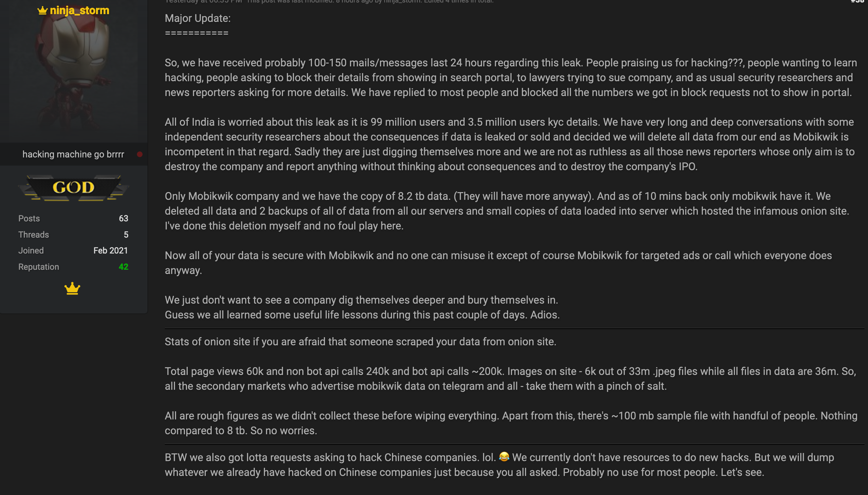
Task: Open the 63 posts count
Action: tap(123, 219)
